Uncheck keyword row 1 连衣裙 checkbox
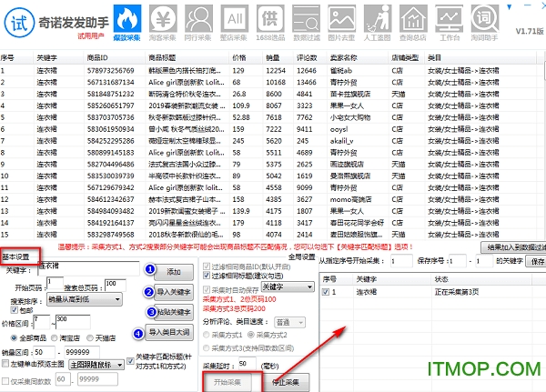The image size is (546, 392). point(326,292)
